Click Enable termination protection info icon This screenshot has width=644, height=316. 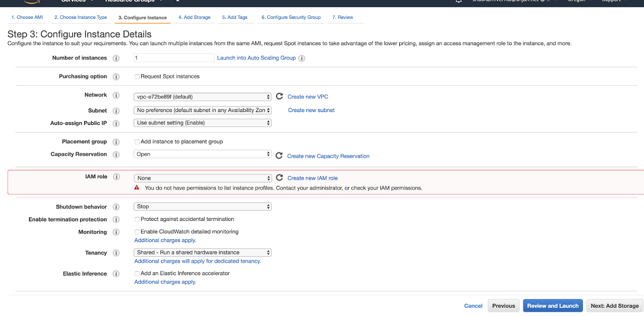(x=116, y=220)
